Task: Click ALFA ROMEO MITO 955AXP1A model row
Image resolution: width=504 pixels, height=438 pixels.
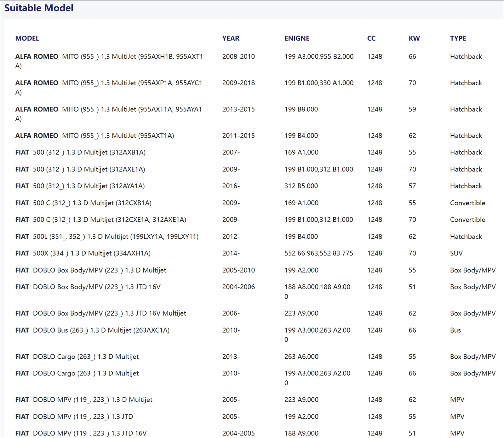Action: click(x=109, y=87)
